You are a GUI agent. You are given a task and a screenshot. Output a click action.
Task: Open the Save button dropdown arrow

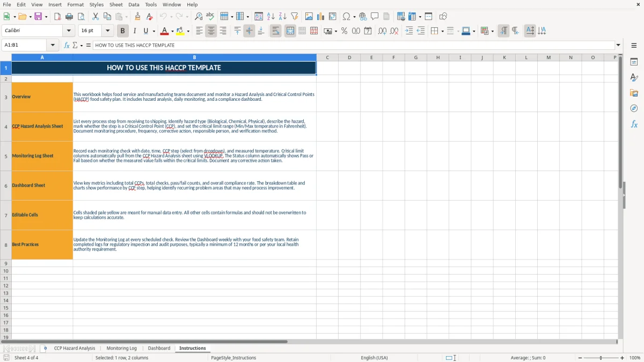[46, 17]
